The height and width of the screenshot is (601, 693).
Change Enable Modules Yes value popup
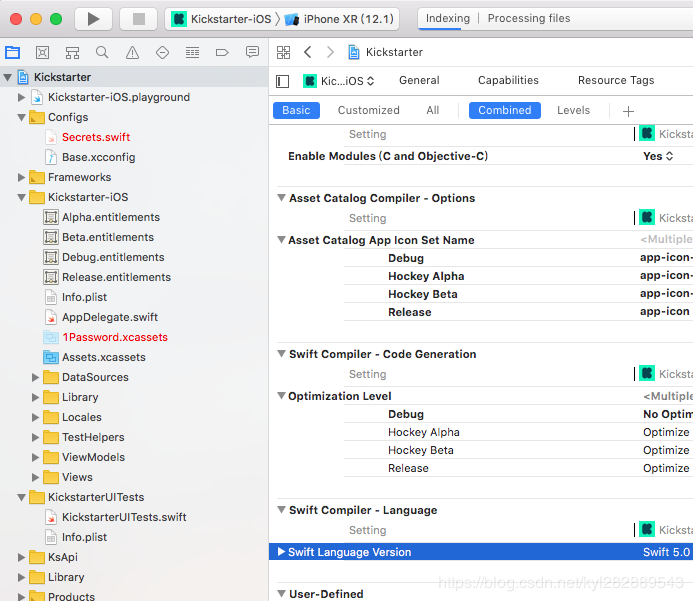tap(658, 156)
